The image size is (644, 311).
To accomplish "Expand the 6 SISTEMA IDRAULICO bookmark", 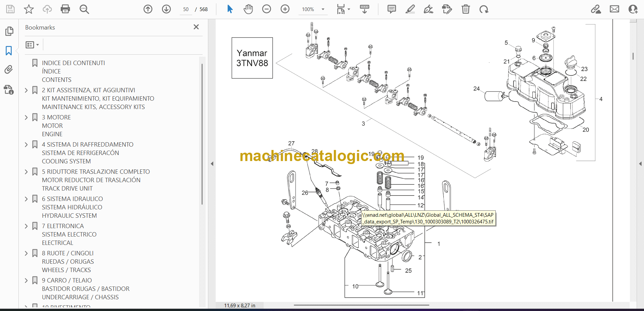I will (x=26, y=199).
